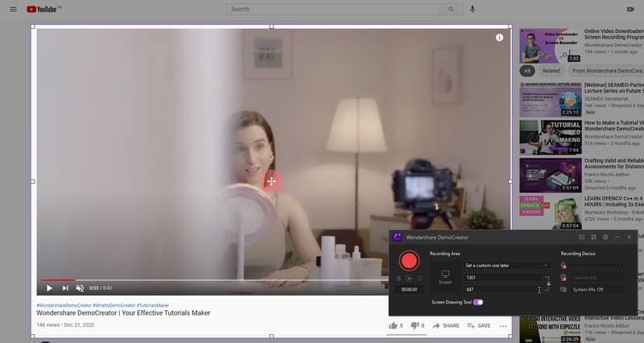
Task: Open the #WondershareDemoCreator hashtag link
Action: click(x=64, y=305)
